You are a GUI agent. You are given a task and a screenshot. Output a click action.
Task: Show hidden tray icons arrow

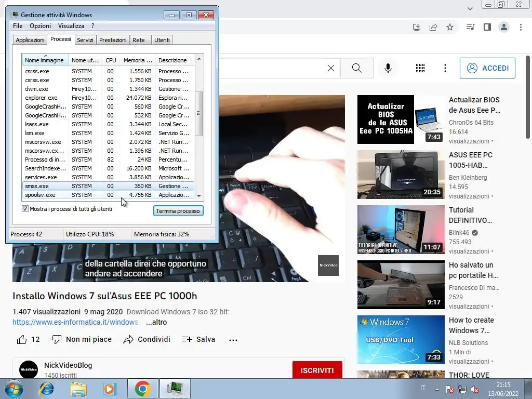pyautogui.click(x=437, y=389)
